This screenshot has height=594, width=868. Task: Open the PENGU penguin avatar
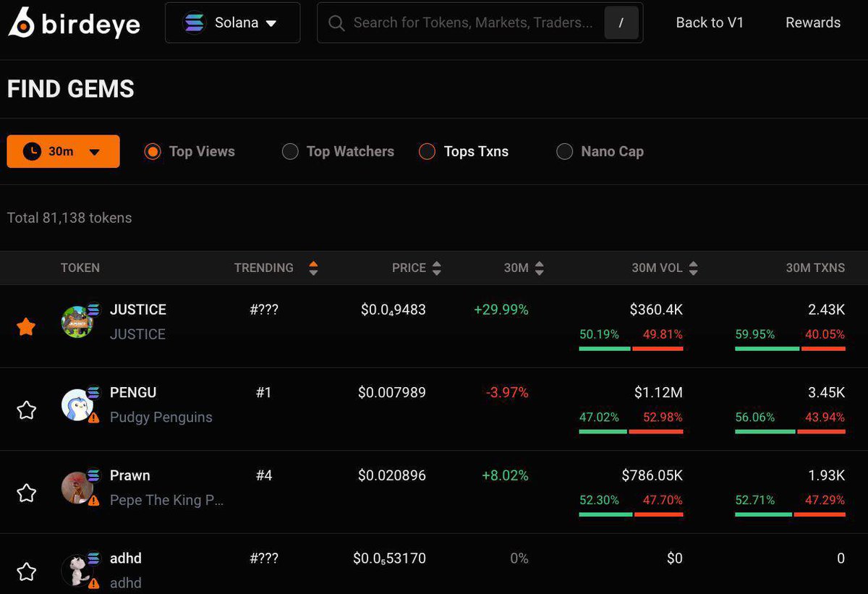[77, 405]
